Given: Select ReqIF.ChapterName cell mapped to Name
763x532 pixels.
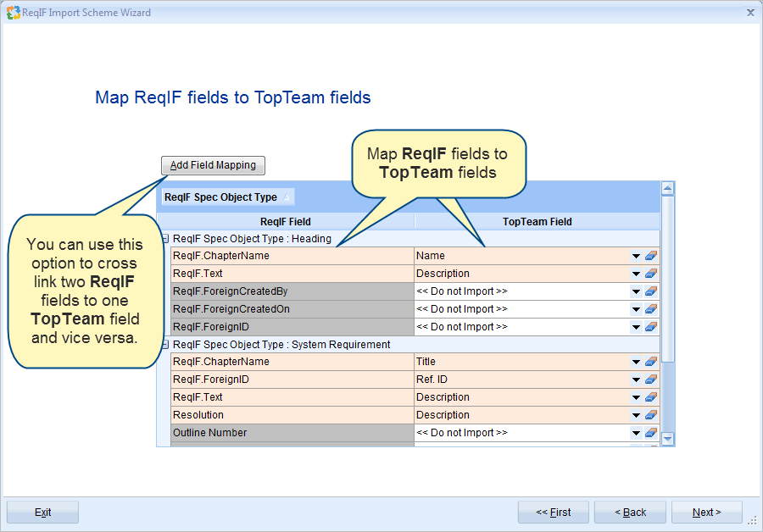Looking at the screenshot, I should (x=292, y=256).
